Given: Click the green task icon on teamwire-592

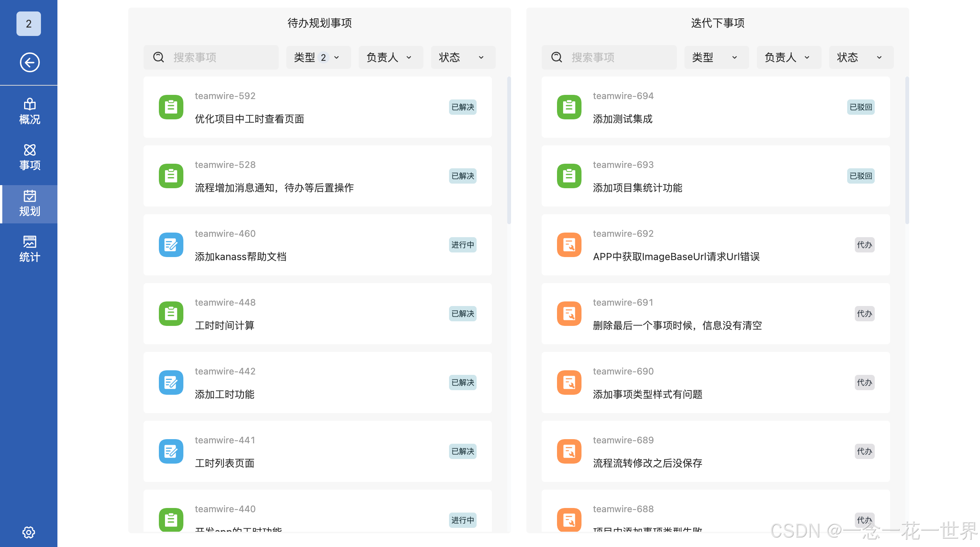Looking at the screenshot, I should pyautogui.click(x=171, y=107).
